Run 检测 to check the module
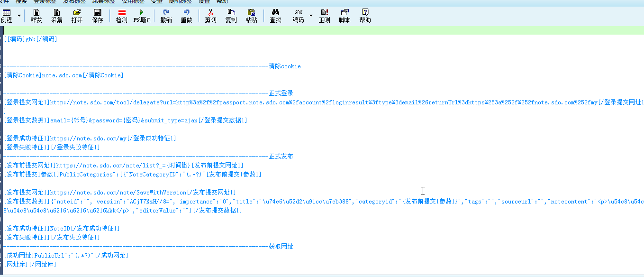644x277 pixels. pyautogui.click(x=122, y=14)
